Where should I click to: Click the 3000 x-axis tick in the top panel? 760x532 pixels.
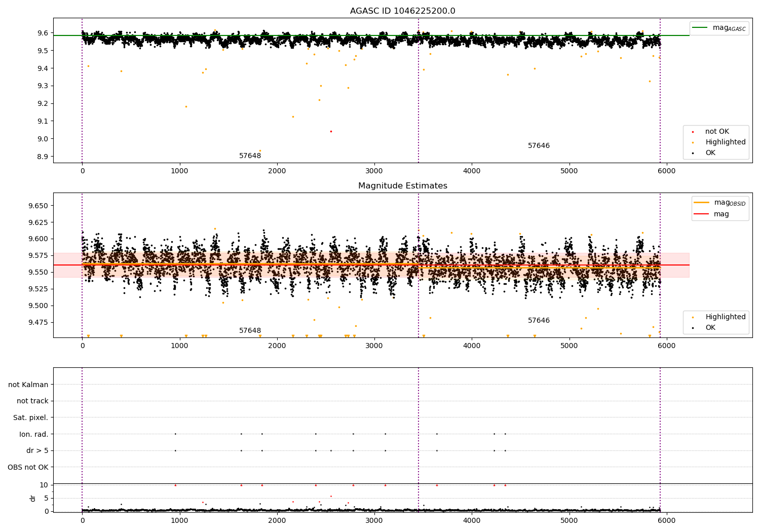[x=374, y=171]
